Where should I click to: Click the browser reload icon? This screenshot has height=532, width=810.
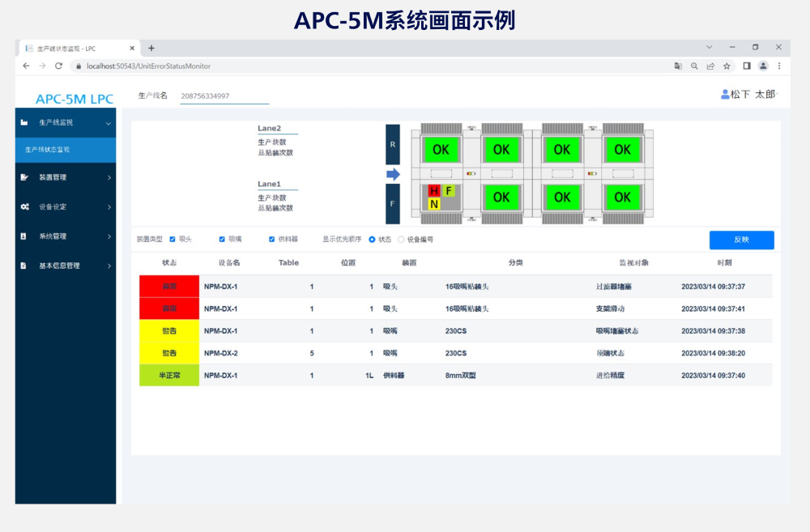coord(58,66)
